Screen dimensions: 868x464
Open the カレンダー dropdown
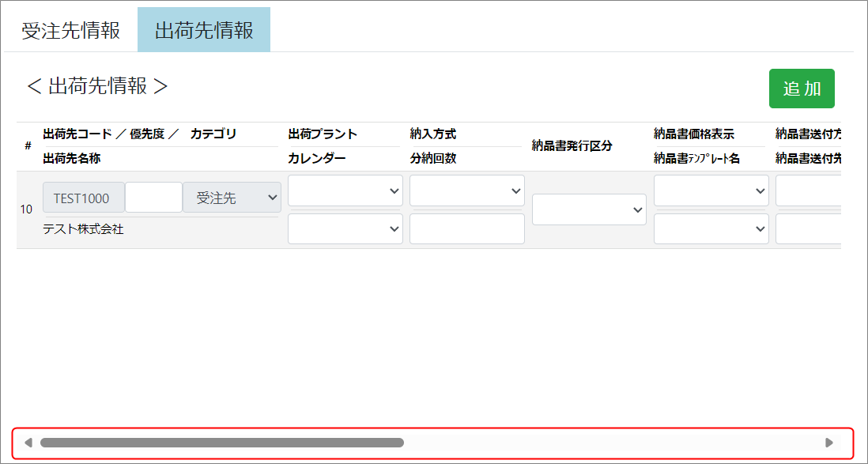click(x=345, y=228)
